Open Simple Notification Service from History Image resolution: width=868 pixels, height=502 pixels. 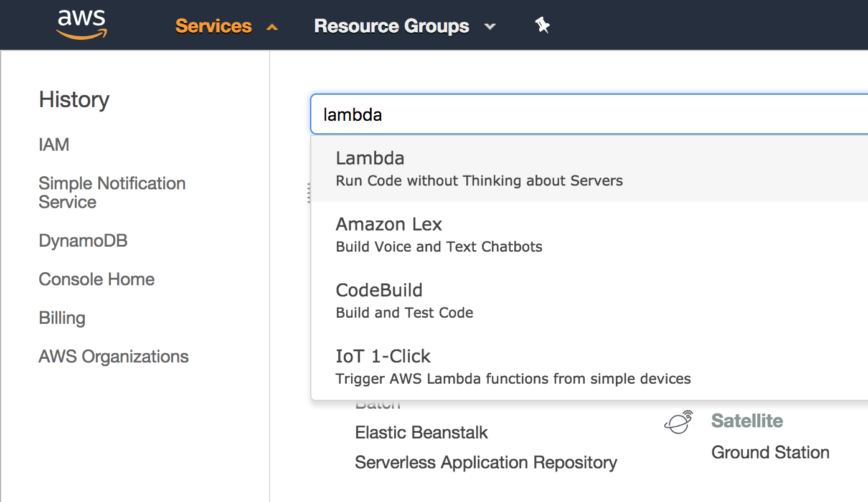click(x=112, y=192)
